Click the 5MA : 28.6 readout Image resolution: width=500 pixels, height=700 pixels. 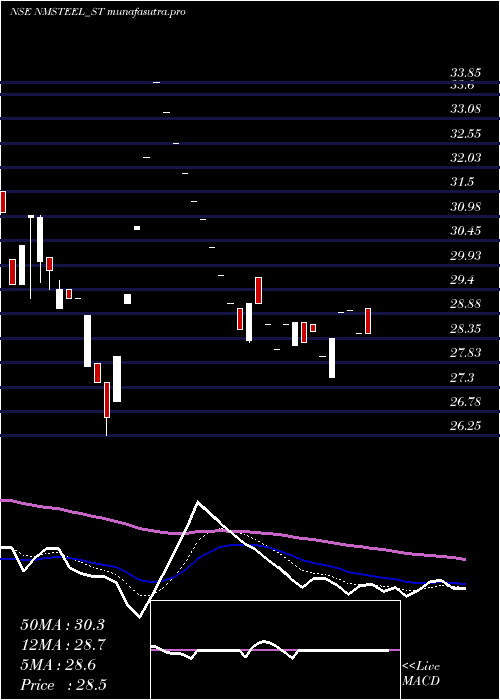(x=58, y=665)
